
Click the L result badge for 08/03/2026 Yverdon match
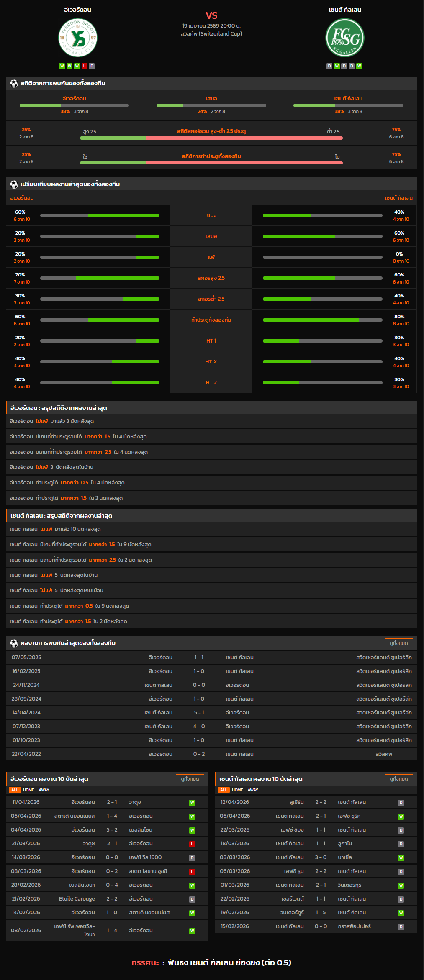point(192,871)
